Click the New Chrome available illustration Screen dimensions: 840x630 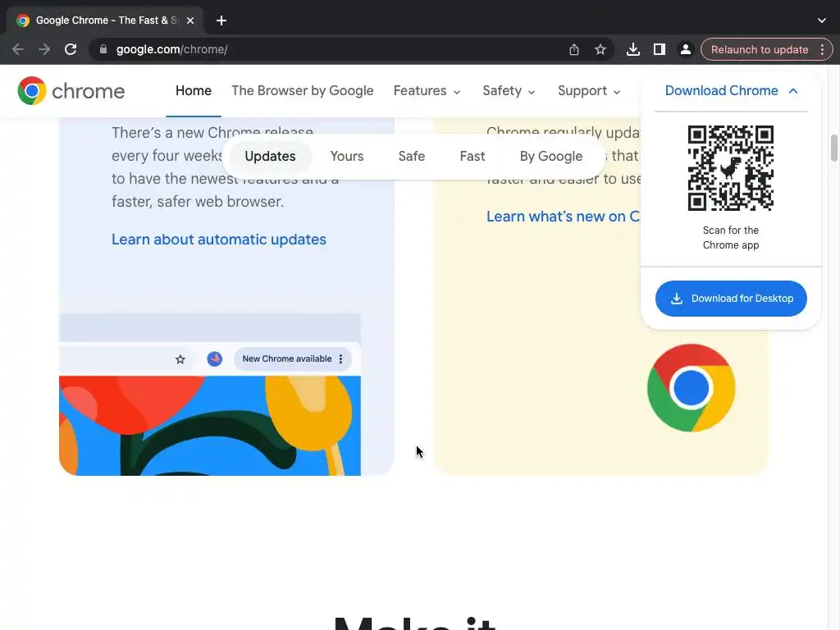pos(210,395)
